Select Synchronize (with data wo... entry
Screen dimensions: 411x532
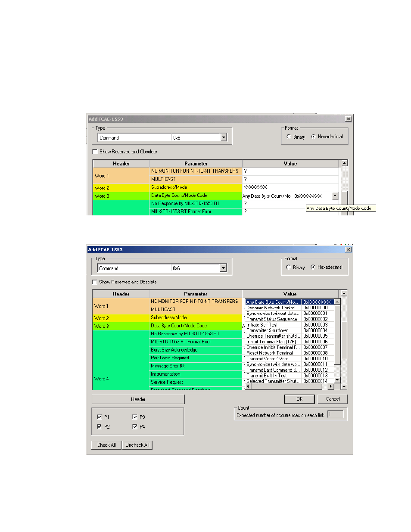click(x=289, y=364)
